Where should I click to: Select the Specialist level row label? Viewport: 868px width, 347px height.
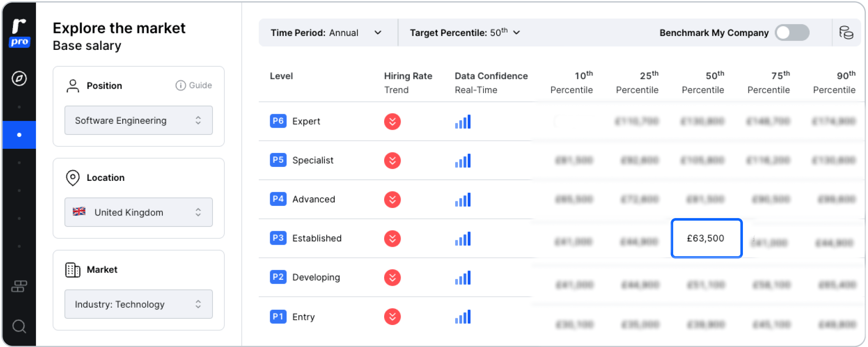tap(313, 160)
